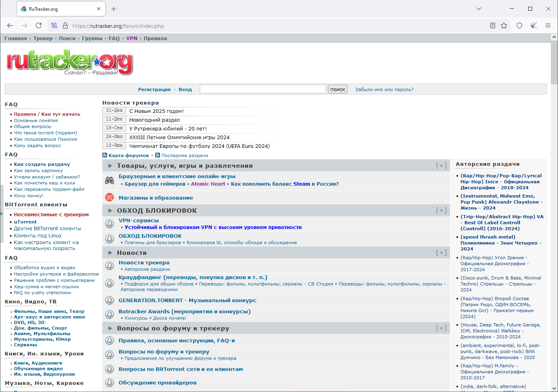Open Группы in top menu
Image resolution: width=558 pixels, height=392 pixels.
tap(92, 39)
